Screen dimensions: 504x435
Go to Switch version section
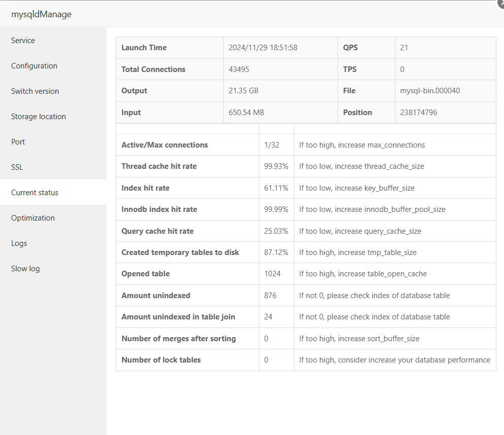(35, 91)
